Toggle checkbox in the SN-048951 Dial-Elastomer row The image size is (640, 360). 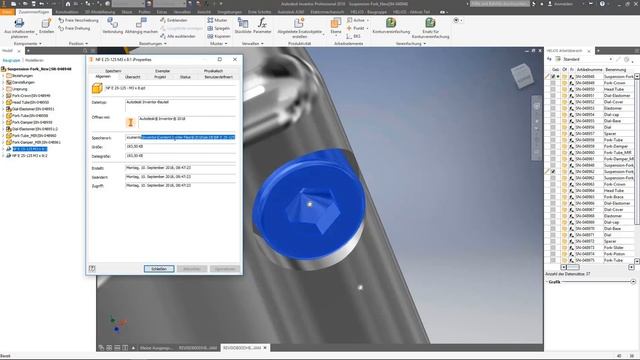point(553,96)
